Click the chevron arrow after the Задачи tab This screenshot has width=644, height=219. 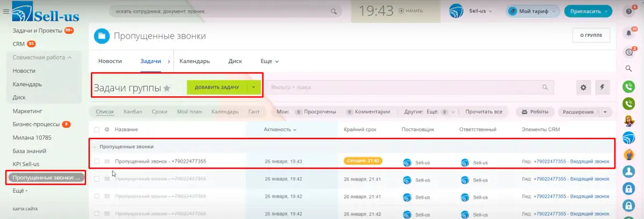[169, 61]
